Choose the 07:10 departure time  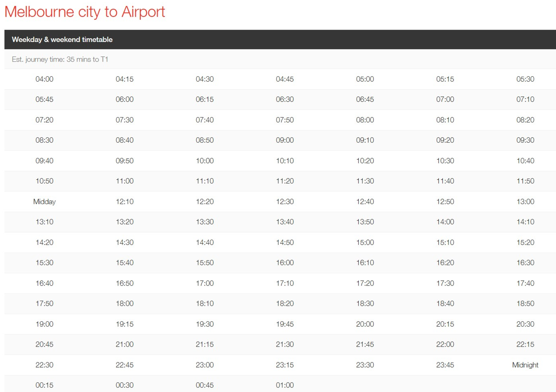tap(525, 99)
